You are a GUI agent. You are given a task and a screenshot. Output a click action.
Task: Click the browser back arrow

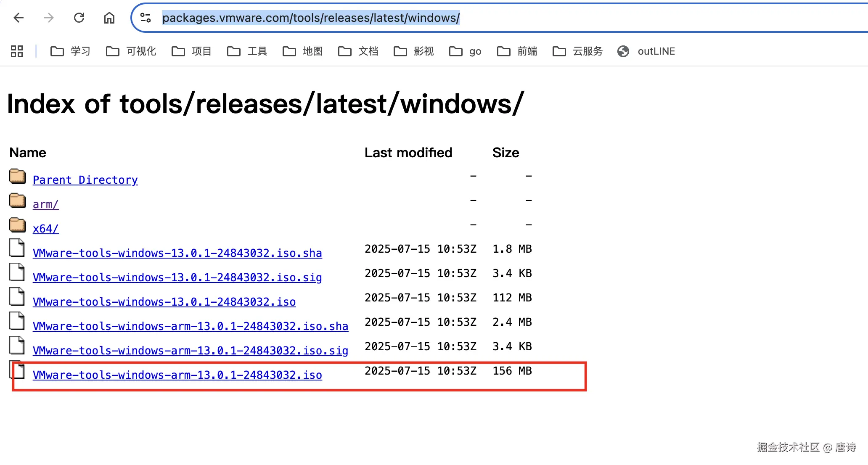(19, 18)
